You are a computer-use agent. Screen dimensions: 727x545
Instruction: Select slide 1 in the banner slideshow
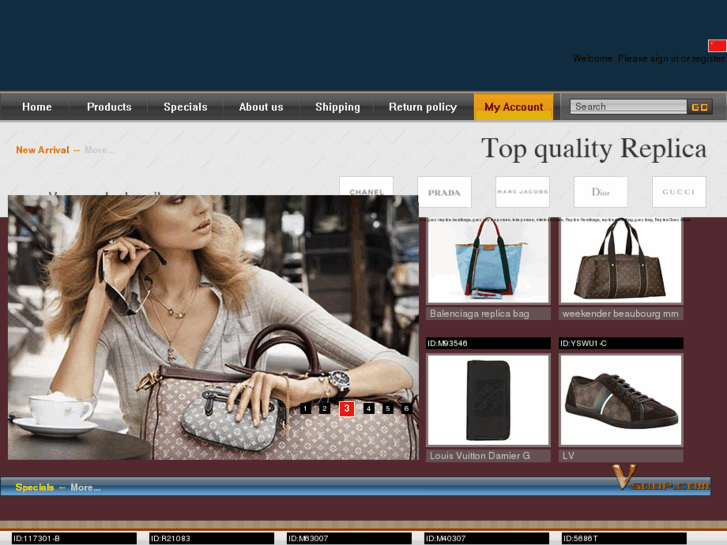305,409
